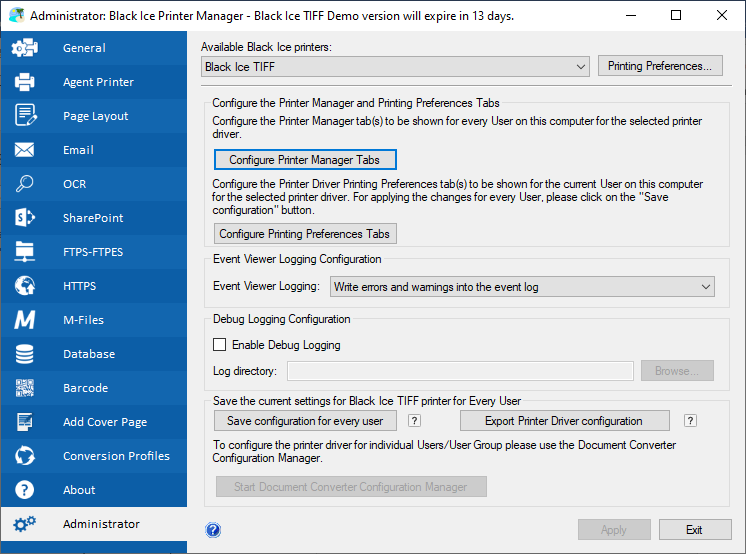Click Configure Printer Manager Tabs button

click(x=305, y=160)
